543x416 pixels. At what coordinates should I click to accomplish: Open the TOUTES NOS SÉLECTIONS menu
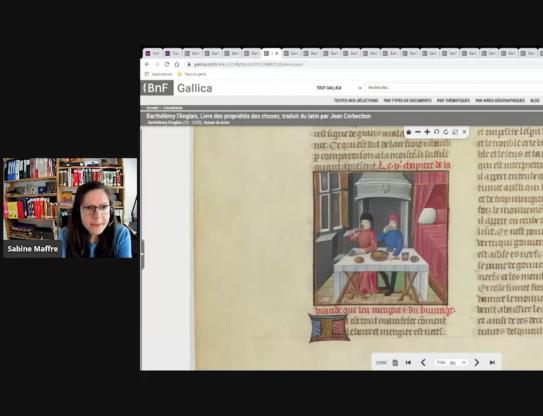[x=356, y=100]
